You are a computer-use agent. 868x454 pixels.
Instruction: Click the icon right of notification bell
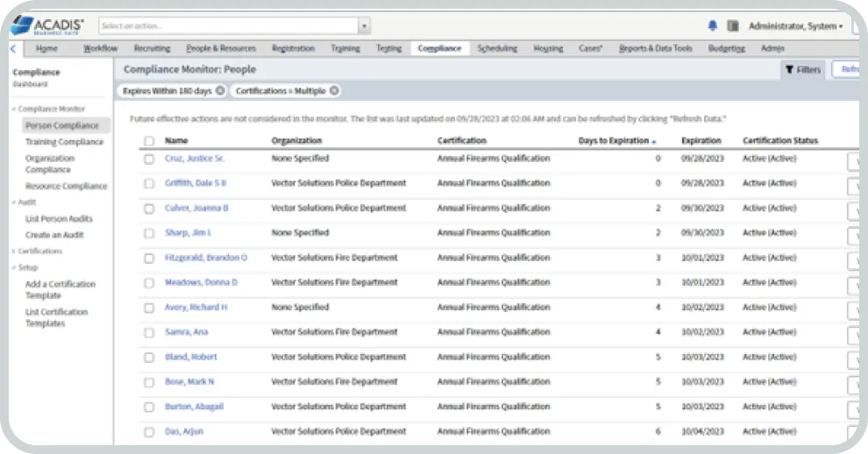pos(733,26)
